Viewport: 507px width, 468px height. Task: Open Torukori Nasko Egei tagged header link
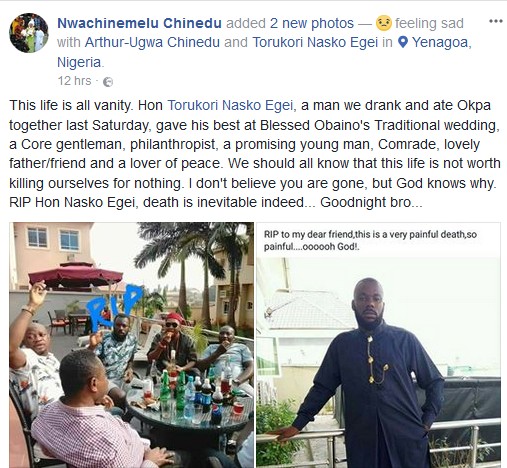(315, 42)
